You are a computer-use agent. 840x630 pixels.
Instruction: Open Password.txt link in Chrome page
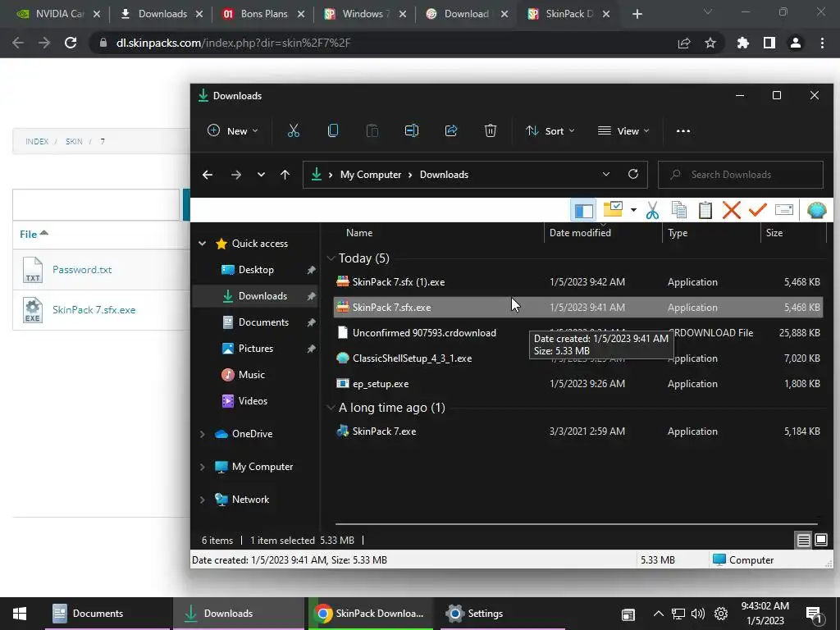(x=82, y=269)
